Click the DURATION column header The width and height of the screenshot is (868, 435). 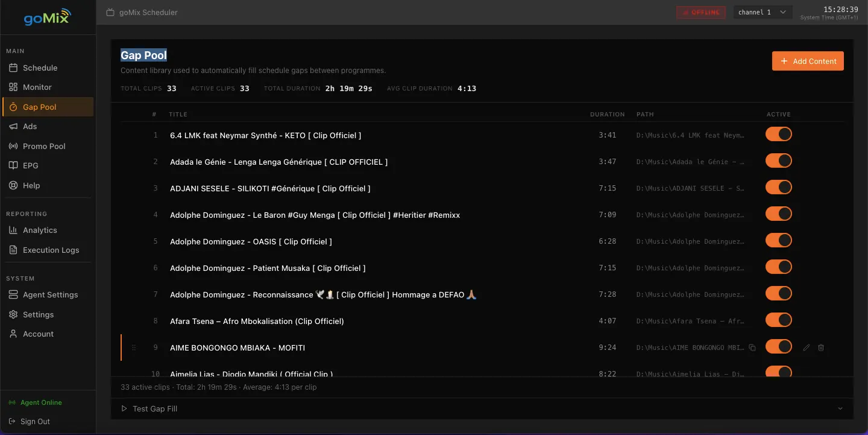click(608, 114)
